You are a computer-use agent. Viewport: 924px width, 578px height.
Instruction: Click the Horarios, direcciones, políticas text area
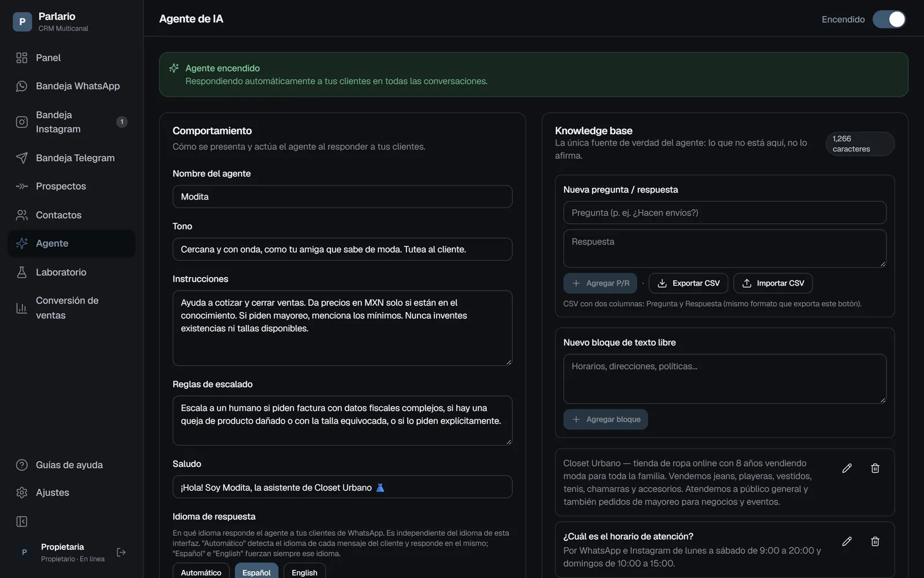[x=725, y=379]
